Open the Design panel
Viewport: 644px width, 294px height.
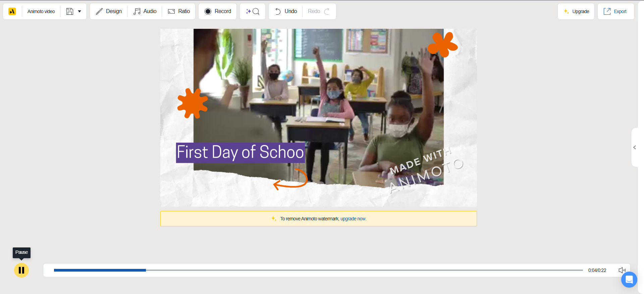(x=109, y=11)
